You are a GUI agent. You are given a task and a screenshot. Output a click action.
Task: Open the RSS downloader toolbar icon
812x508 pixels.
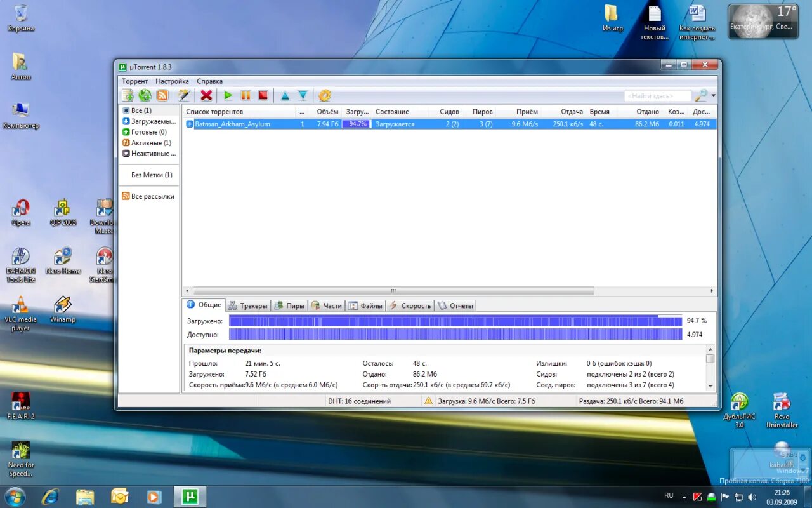(x=162, y=95)
